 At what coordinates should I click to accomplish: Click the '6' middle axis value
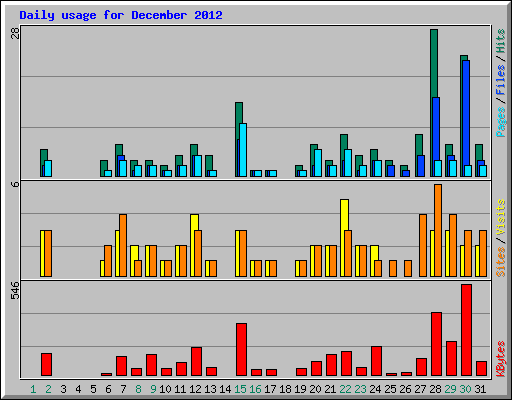pyautogui.click(x=15, y=184)
